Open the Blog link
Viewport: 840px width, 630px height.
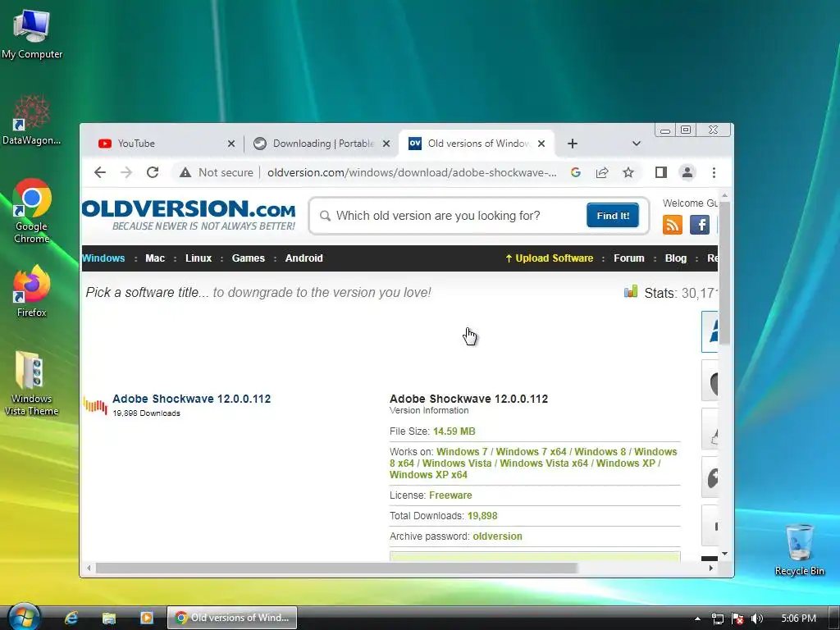click(676, 258)
